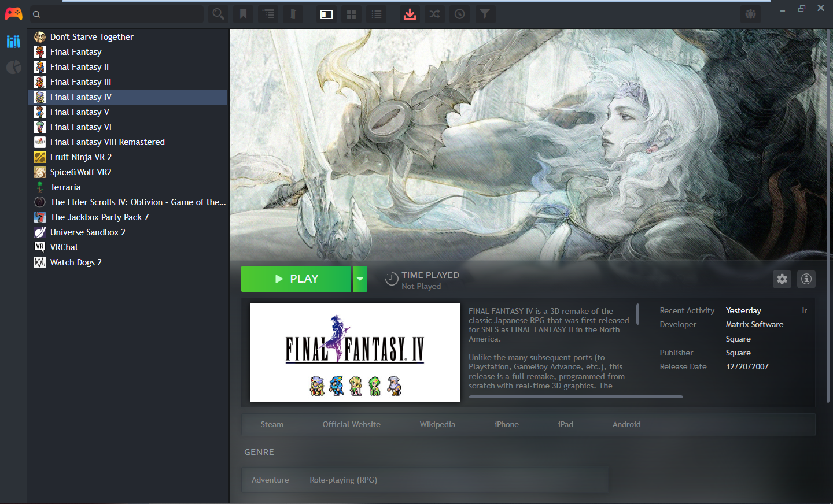Open game options with the gear icon
This screenshot has height=504, width=833.
click(782, 279)
